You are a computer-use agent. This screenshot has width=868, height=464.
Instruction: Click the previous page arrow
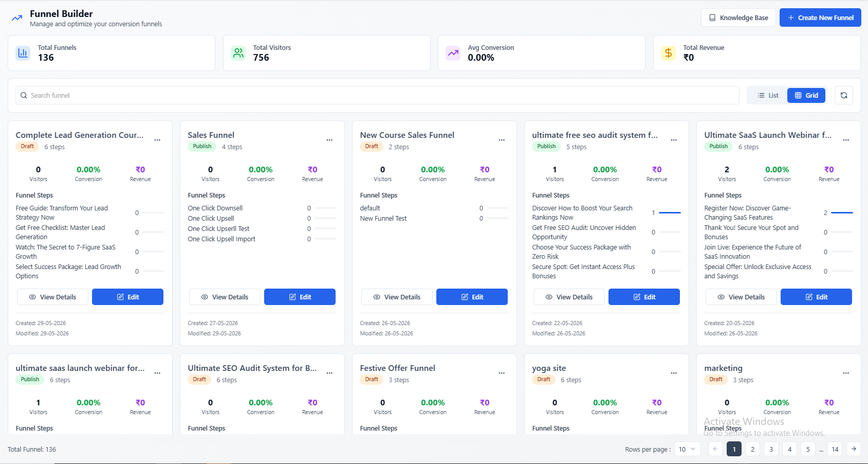click(x=715, y=449)
